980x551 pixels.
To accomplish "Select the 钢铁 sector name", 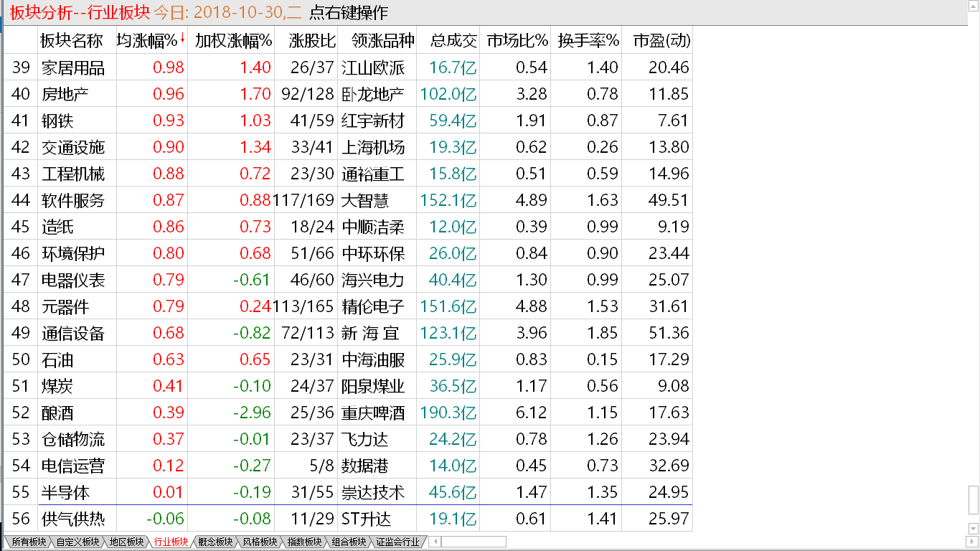I will click(x=57, y=121).
